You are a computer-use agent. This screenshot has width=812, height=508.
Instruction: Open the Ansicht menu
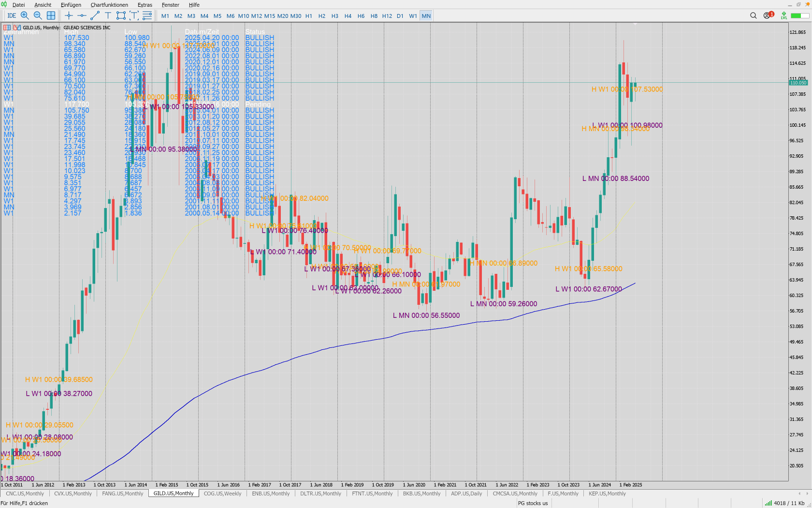[43, 5]
